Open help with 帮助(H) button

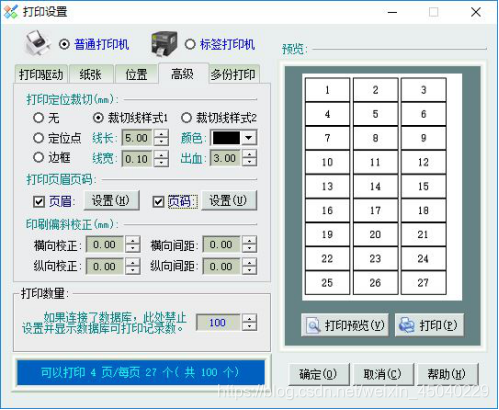pos(448,374)
